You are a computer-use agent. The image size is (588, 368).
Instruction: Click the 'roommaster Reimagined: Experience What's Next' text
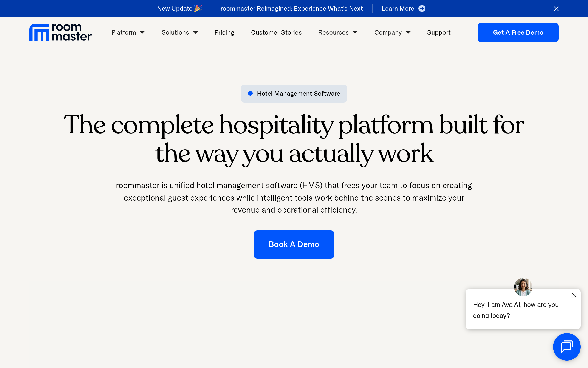pyautogui.click(x=291, y=9)
